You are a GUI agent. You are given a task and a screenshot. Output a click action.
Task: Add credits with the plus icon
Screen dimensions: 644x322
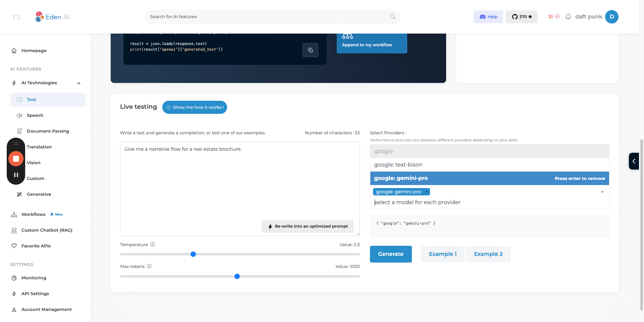coord(557,16)
